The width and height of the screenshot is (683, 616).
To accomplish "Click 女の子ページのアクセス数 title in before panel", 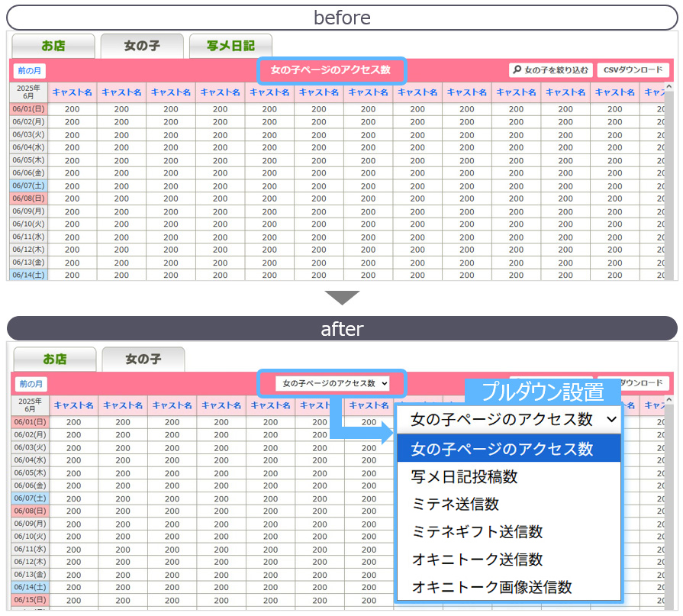I will click(330, 70).
